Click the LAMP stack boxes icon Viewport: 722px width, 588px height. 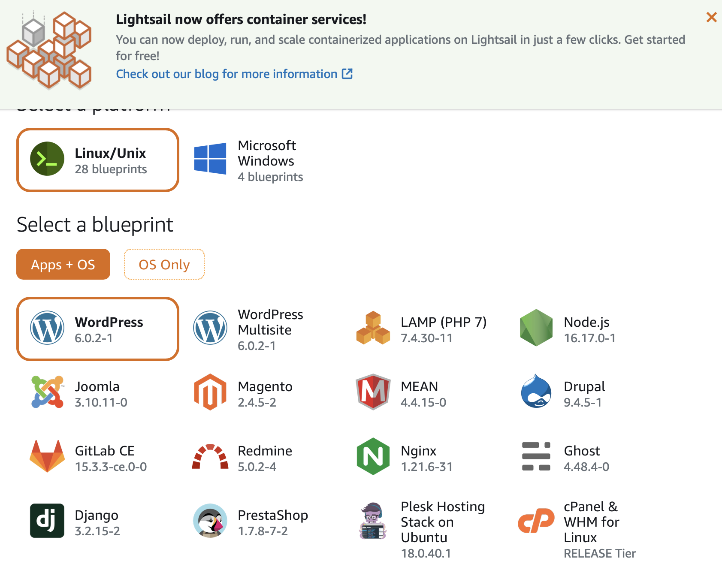coord(373,328)
